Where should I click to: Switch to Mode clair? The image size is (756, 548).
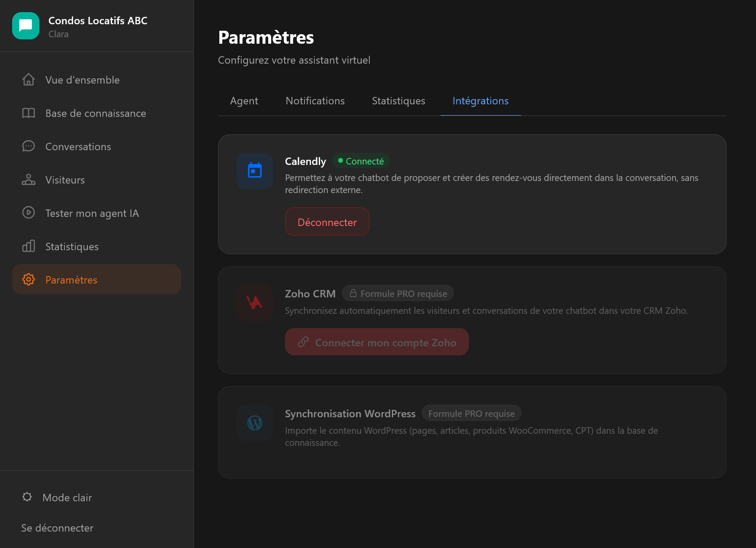pyautogui.click(x=67, y=497)
